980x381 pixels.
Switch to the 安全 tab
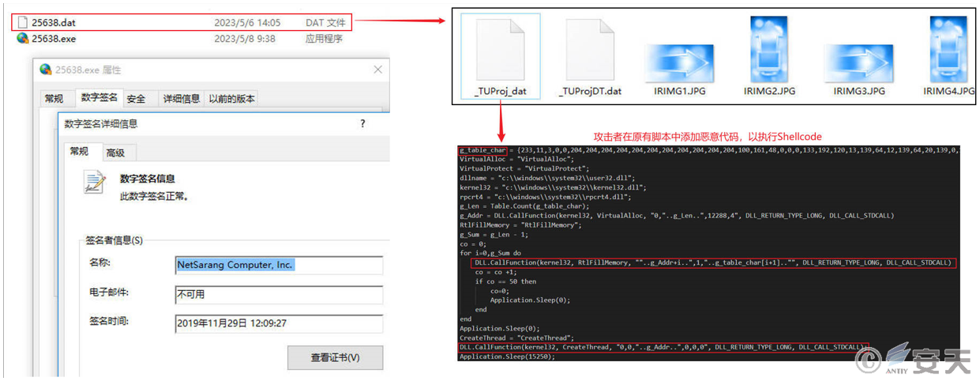pos(136,99)
